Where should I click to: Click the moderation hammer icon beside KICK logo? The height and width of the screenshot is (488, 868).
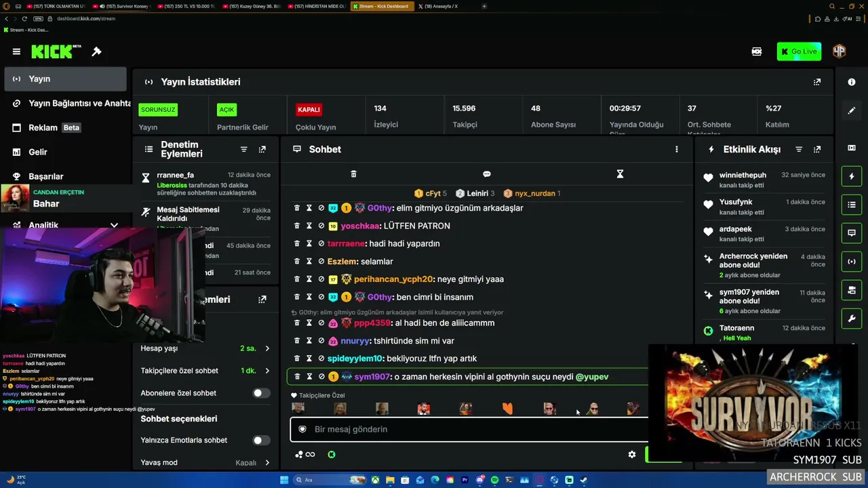pyautogui.click(x=96, y=52)
